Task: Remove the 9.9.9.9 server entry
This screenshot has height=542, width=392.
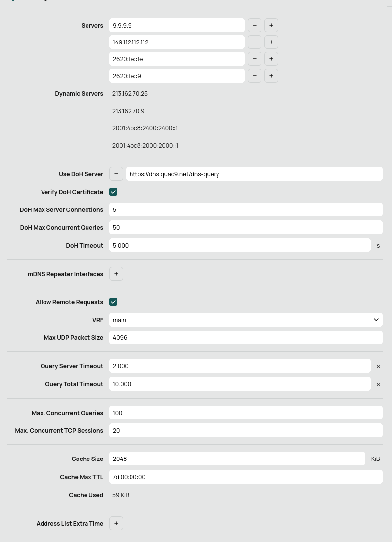Action: pos(255,25)
